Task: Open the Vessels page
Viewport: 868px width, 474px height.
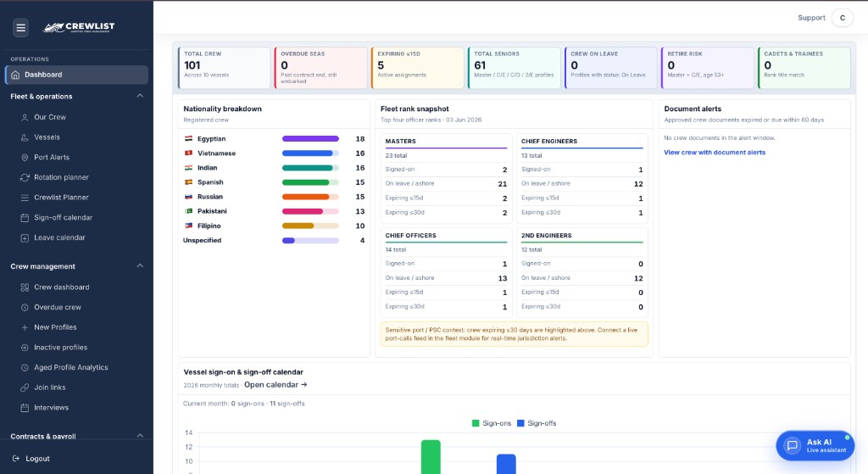Action: click(x=47, y=137)
